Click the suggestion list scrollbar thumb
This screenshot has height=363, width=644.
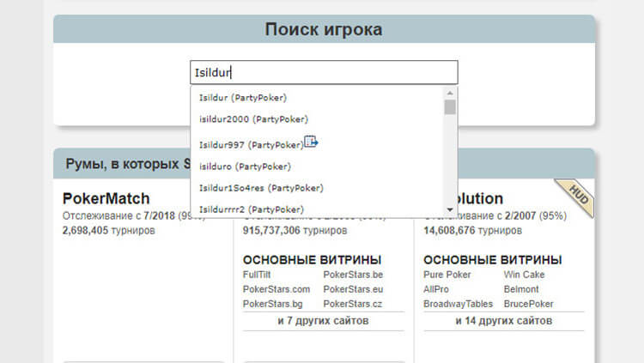(450, 106)
